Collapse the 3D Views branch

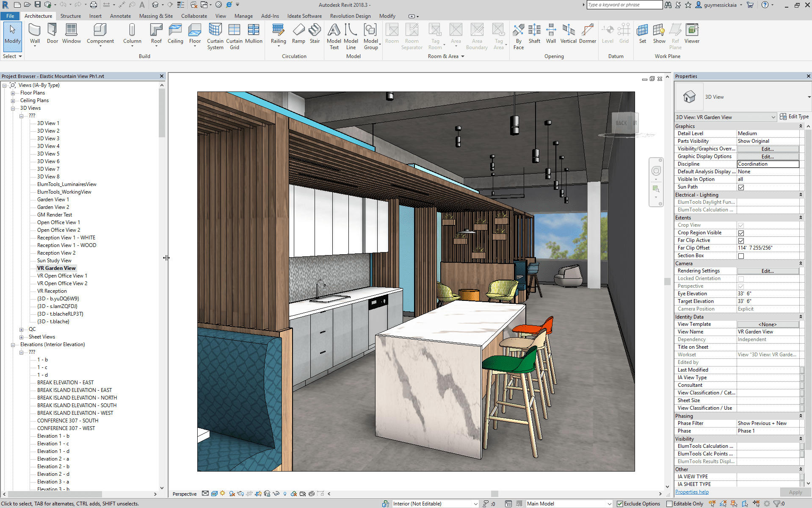point(13,108)
